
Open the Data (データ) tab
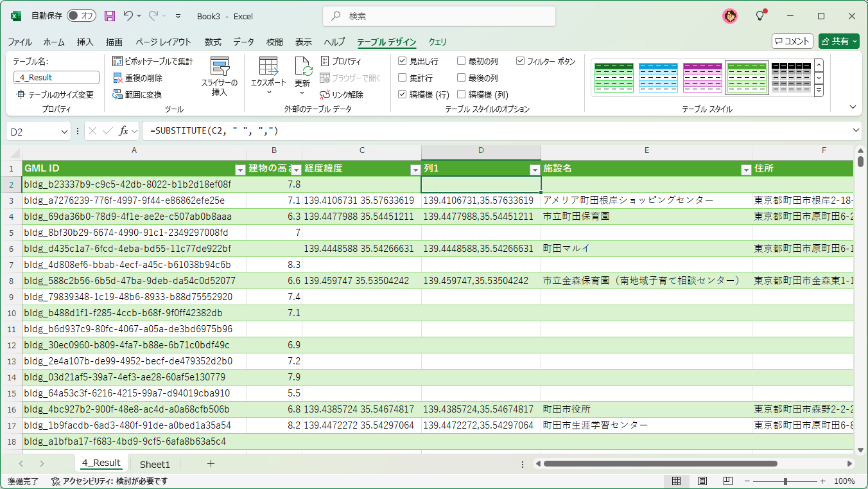244,42
